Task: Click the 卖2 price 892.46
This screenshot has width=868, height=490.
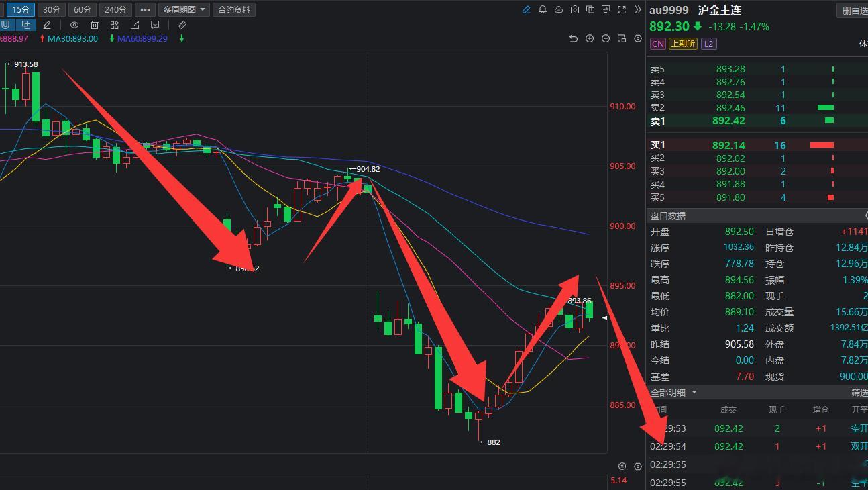Action: (730, 108)
